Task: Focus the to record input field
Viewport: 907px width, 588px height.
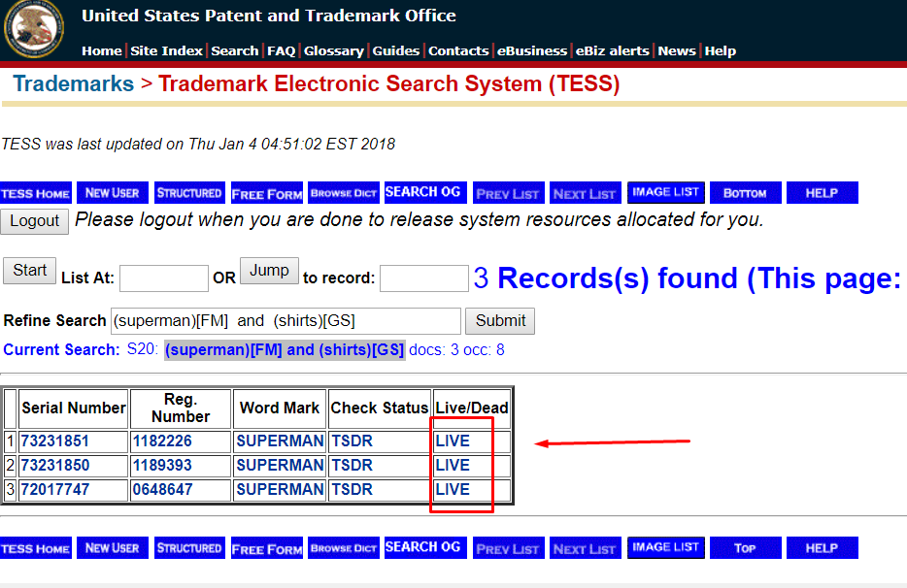Action: (424, 278)
